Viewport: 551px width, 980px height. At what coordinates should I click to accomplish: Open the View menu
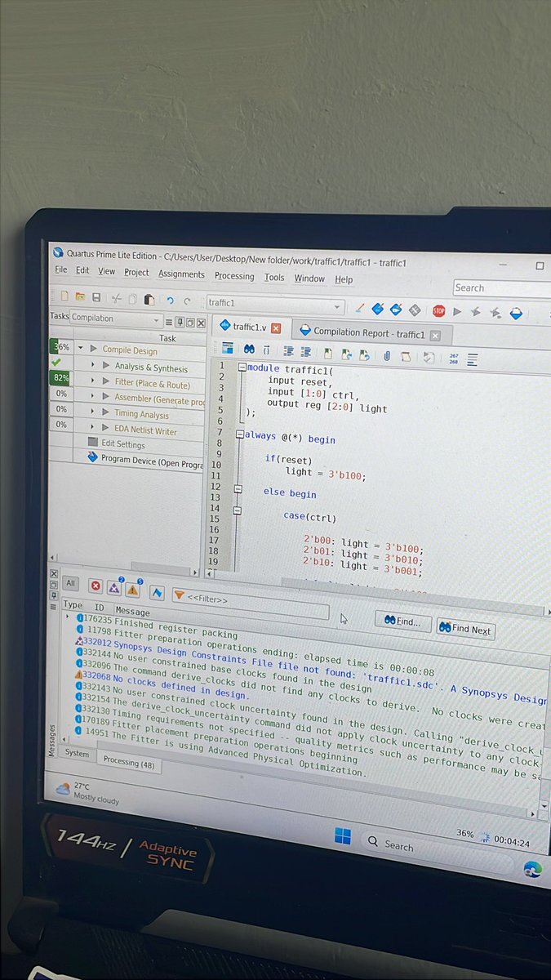point(107,272)
